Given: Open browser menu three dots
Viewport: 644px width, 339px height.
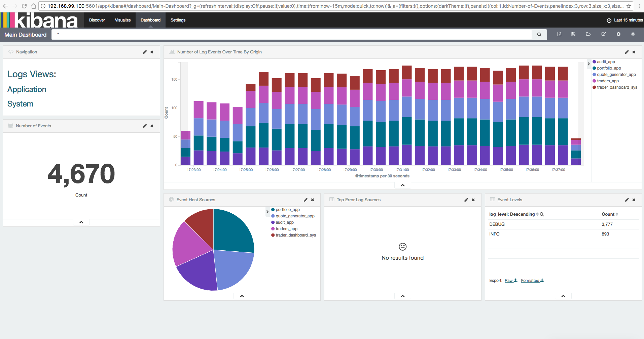Looking at the screenshot, I should [639, 6].
